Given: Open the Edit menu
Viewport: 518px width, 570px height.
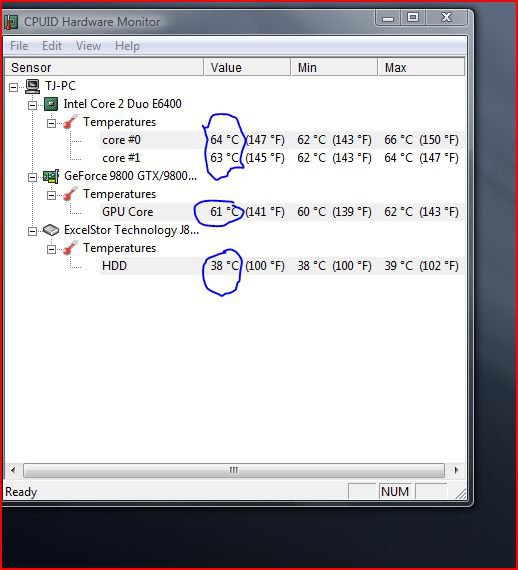Looking at the screenshot, I should 52,46.
